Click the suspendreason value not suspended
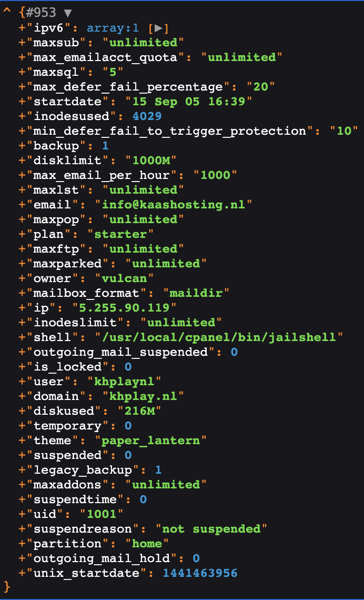Viewport: 364px width, 600px height. (211, 528)
